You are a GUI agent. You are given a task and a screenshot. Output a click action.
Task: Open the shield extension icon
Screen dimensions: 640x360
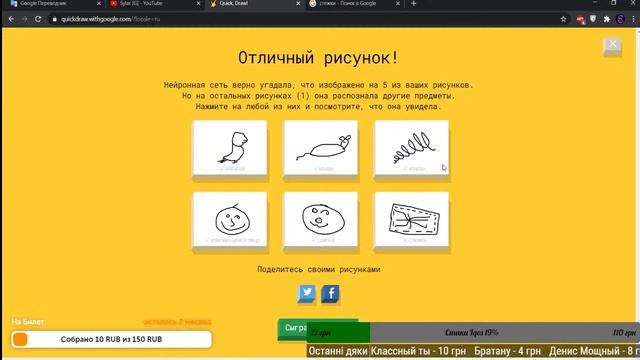coord(593,19)
